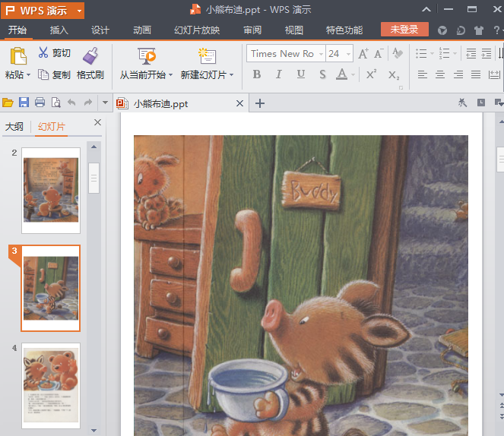Open font color picker dropdown arrow
The image size is (504, 436).
354,75
